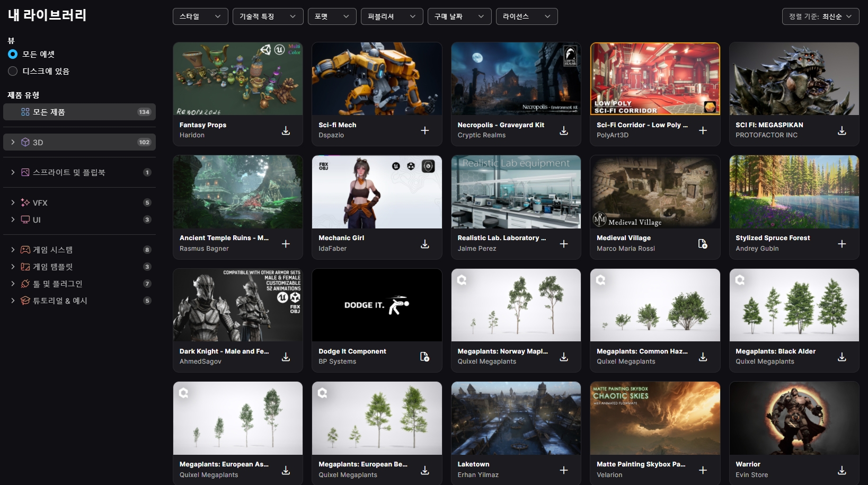Screen dimensions: 868x485
Task: Download the Mechanic Girl asset
Action: [424, 244]
